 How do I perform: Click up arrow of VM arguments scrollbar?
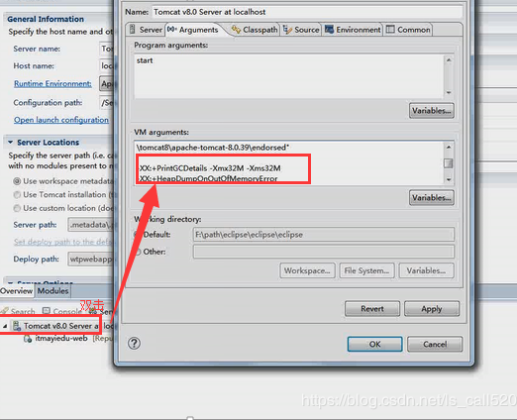pyautogui.click(x=449, y=147)
